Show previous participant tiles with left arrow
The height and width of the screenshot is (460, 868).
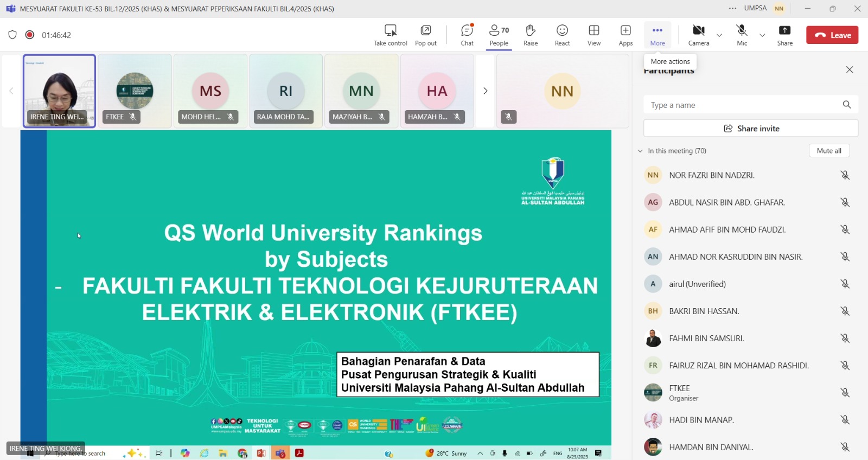pyautogui.click(x=11, y=91)
